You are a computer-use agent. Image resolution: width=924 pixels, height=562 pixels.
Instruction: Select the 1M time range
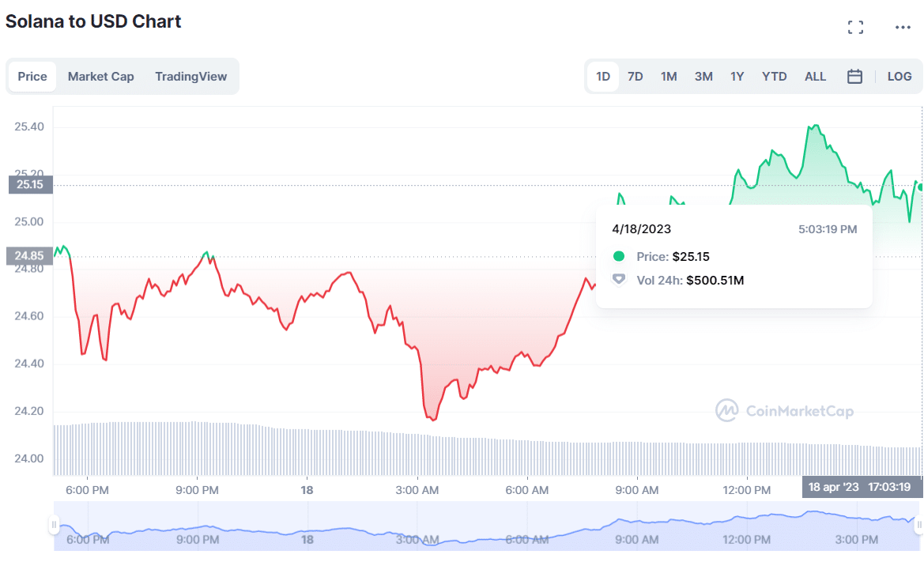[669, 77]
